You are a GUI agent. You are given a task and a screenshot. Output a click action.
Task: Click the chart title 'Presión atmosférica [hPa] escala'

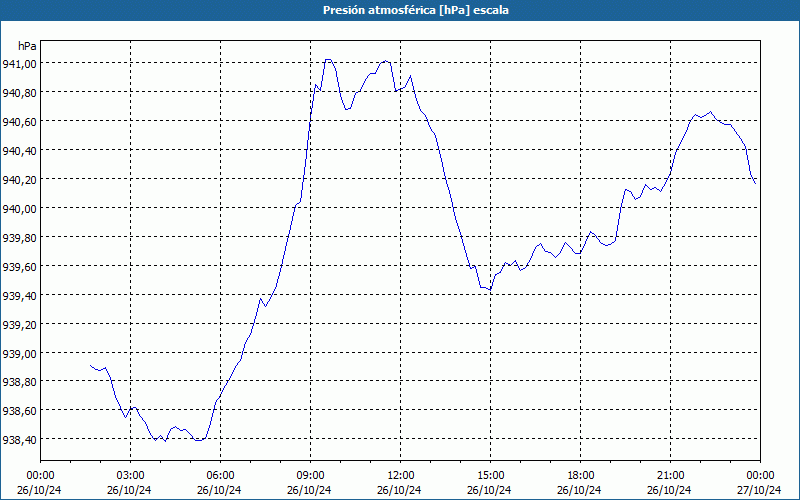415,10
